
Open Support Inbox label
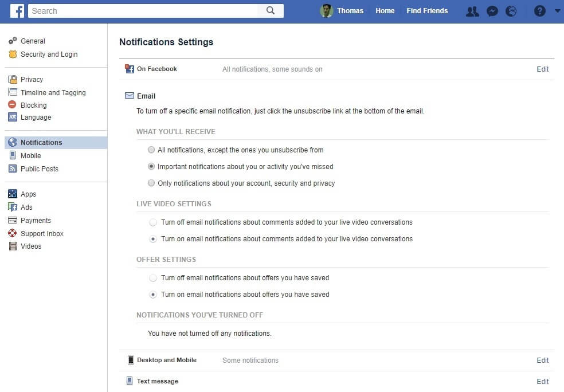click(x=42, y=234)
